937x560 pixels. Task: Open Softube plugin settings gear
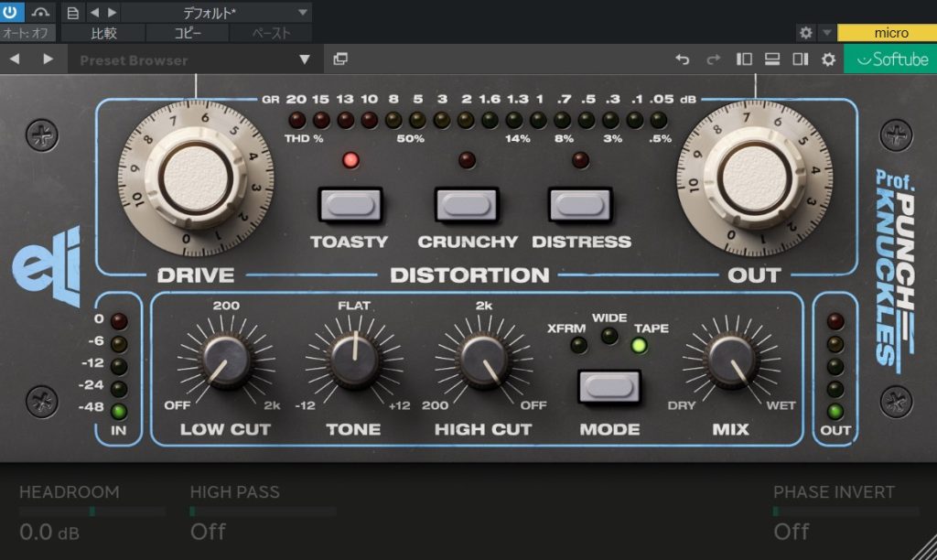(828, 59)
